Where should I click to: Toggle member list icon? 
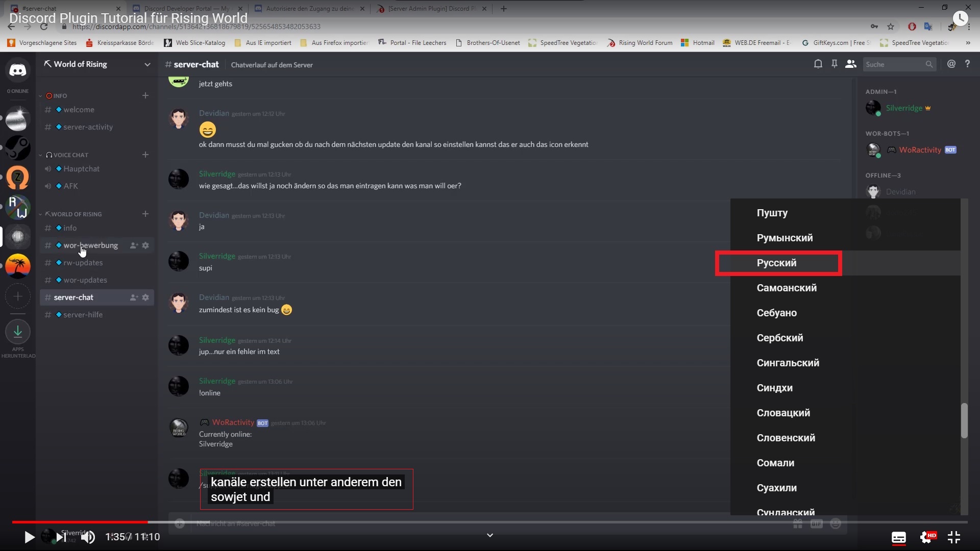point(850,64)
